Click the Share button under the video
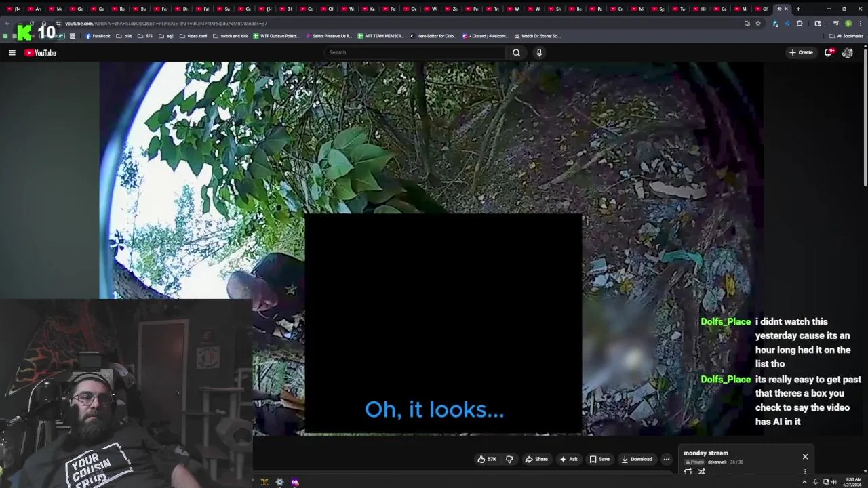868x488 pixels. click(x=536, y=459)
